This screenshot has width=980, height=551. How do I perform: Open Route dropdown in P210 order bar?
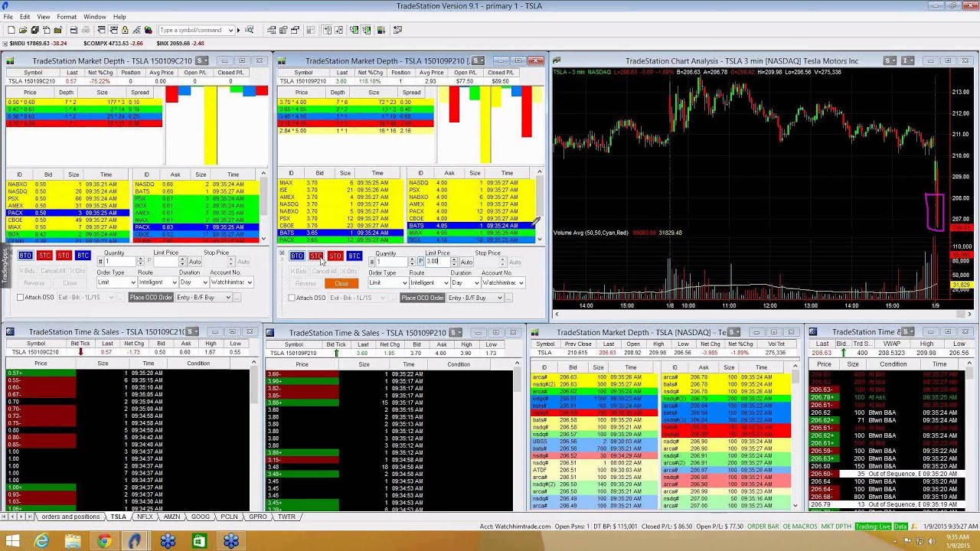click(x=445, y=283)
